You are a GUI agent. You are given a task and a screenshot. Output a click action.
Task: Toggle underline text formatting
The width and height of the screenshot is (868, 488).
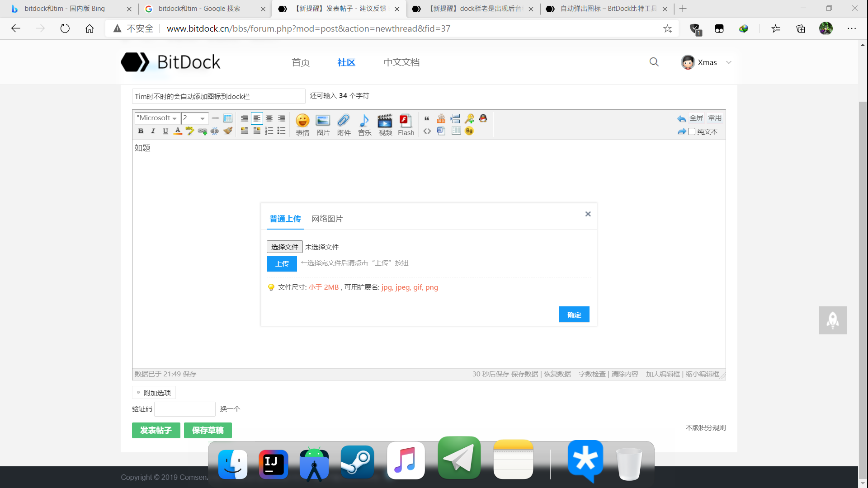coord(165,131)
